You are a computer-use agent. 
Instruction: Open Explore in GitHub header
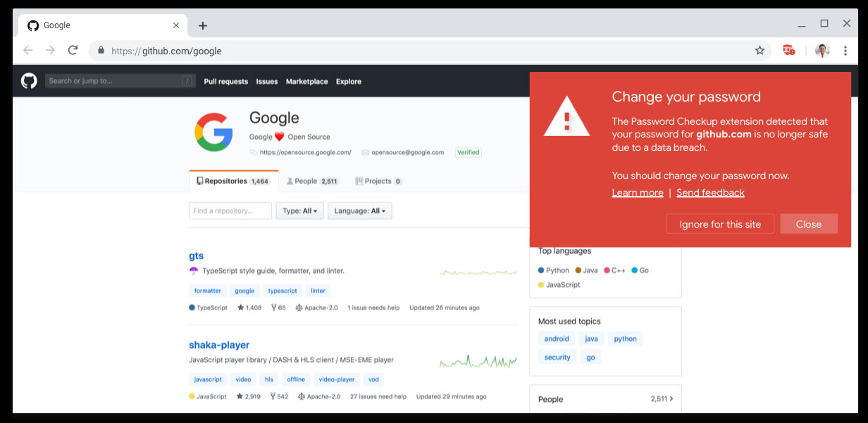(349, 82)
